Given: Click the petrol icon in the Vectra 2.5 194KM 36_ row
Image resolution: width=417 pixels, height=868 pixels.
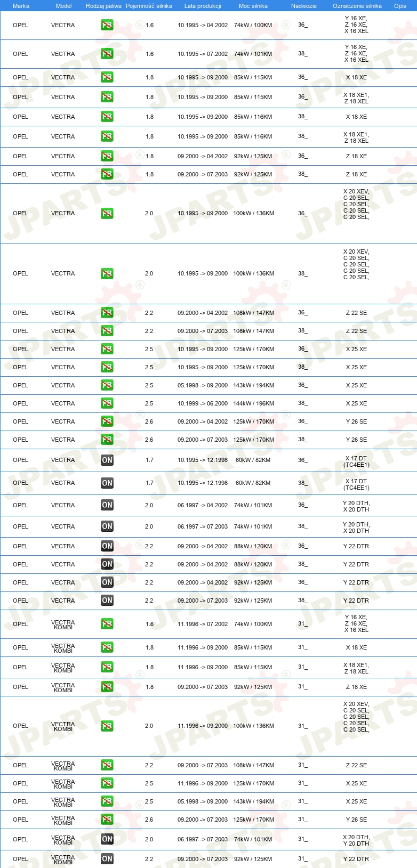Looking at the screenshot, I should (107, 385).
